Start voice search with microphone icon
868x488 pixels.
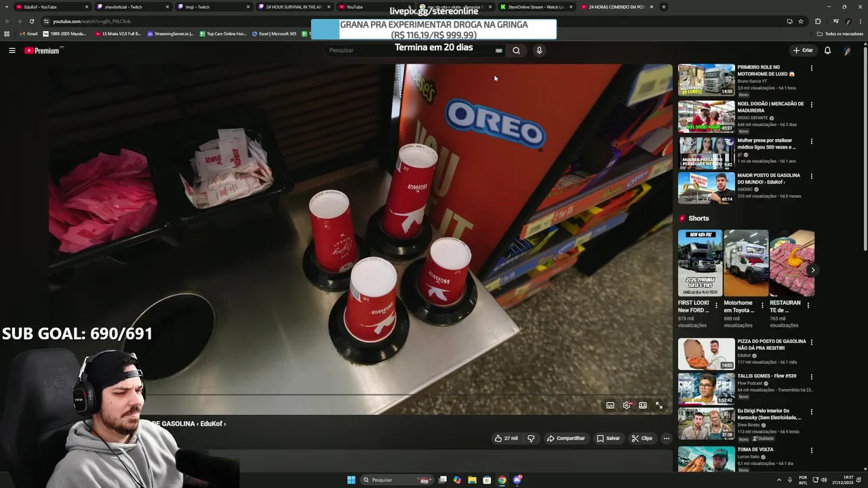[x=539, y=50]
